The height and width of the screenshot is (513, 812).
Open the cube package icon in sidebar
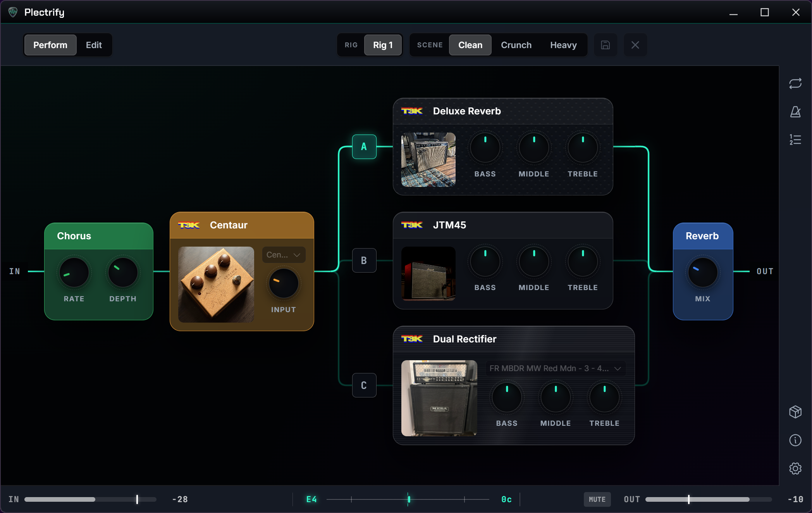[795, 412]
